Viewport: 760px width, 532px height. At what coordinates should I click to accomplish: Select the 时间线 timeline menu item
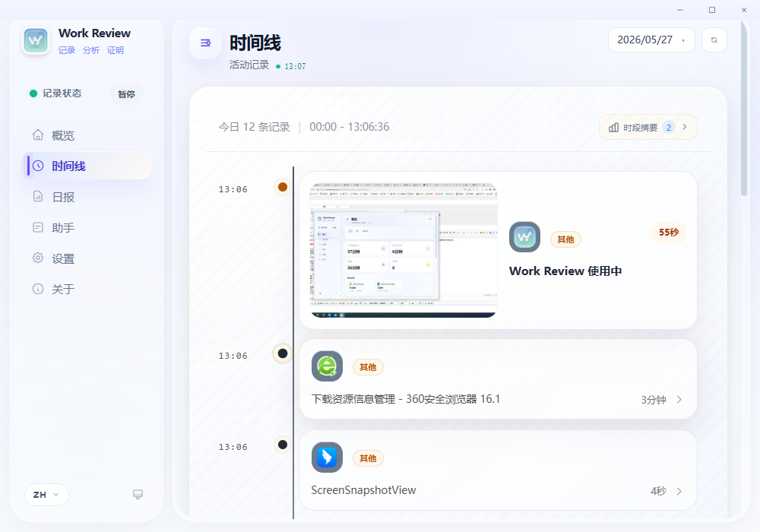tap(87, 166)
